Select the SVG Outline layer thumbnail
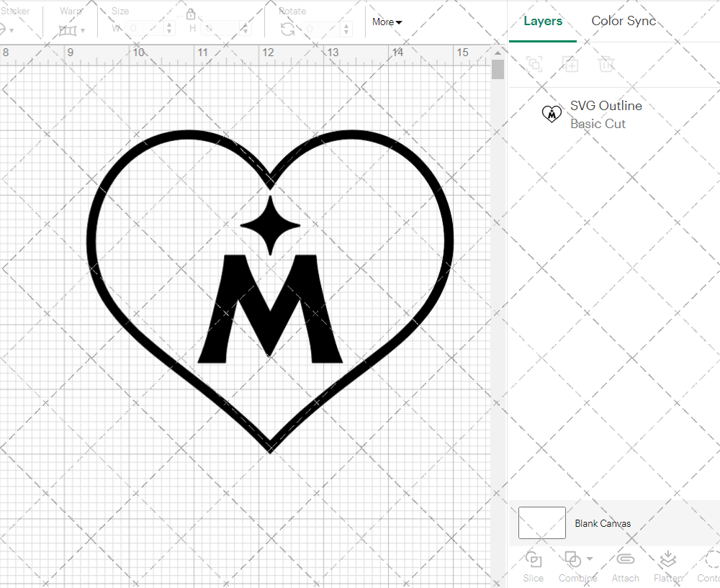 pyautogui.click(x=552, y=114)
